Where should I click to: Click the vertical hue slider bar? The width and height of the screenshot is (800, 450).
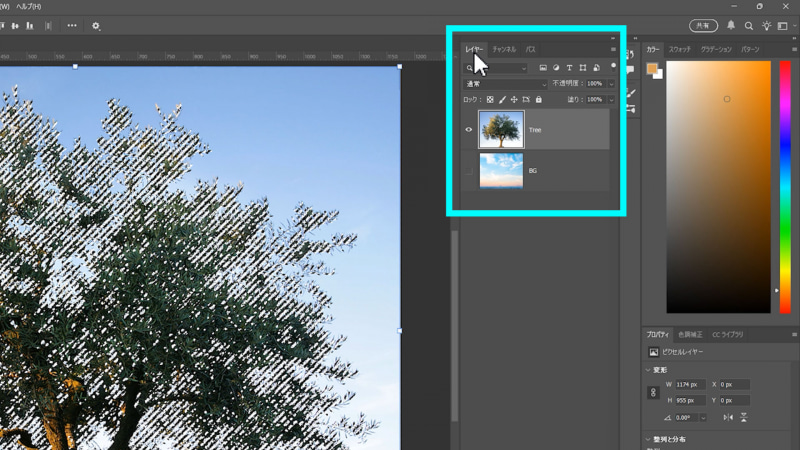[x=785, y=187]
